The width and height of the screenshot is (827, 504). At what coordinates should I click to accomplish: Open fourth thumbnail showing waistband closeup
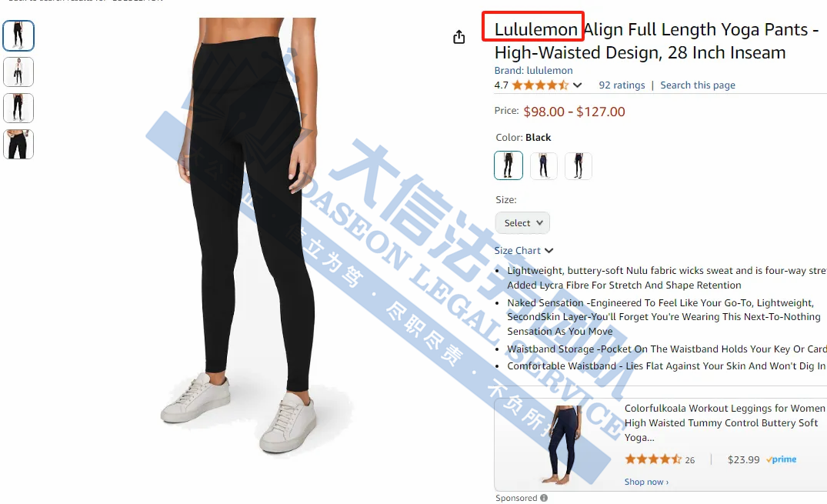tap(18, 144)
